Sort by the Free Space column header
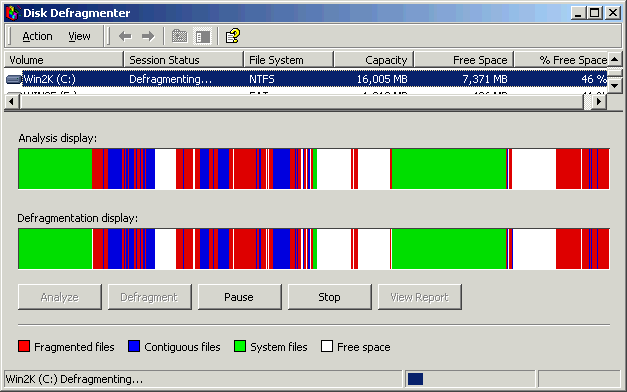 pos(464,60)
